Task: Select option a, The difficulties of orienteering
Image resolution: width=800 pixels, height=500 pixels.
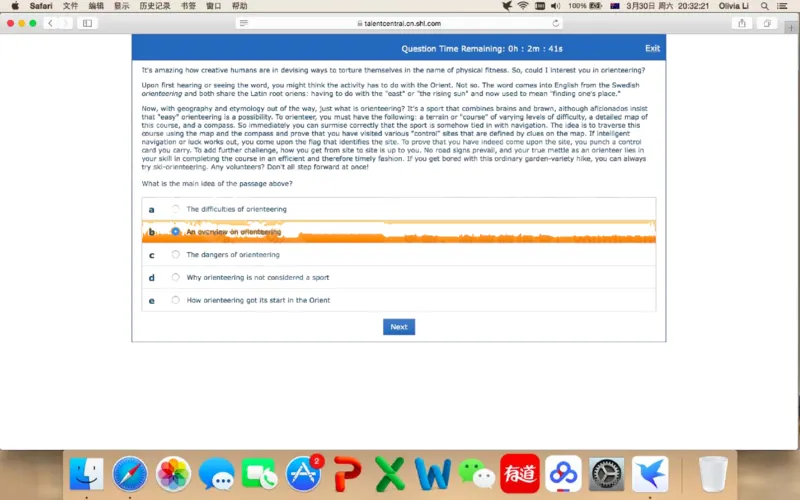Action: [176, 209]
